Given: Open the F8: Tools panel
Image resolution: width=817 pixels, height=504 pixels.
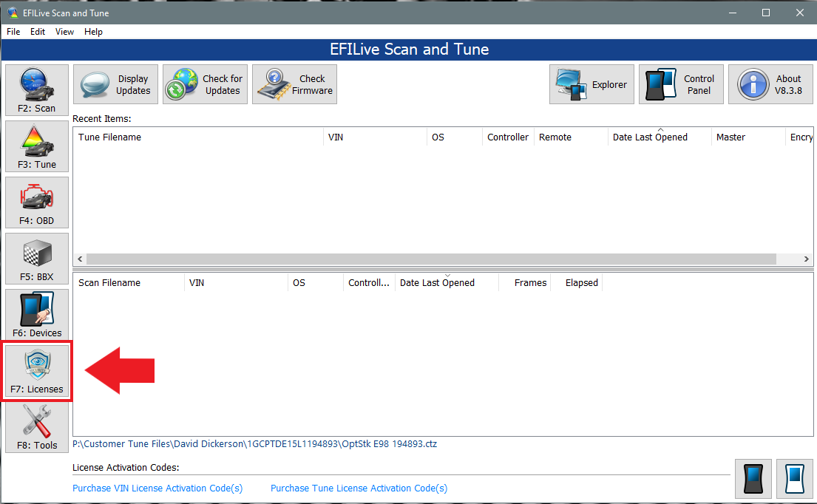Looking at the screenshot, I should coord(36,426).
